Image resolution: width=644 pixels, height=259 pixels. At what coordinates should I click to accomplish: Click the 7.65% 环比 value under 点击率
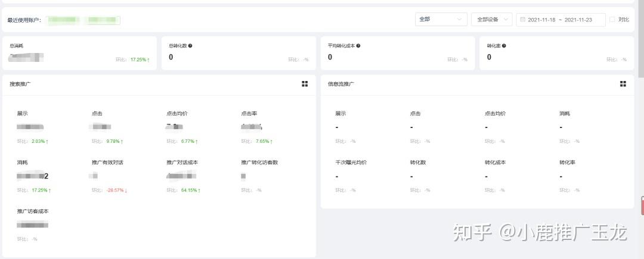coord(264,141)
